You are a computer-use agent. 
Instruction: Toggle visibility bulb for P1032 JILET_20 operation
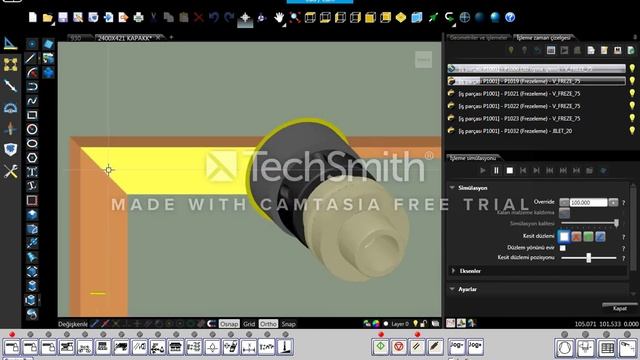coord(632,131)
